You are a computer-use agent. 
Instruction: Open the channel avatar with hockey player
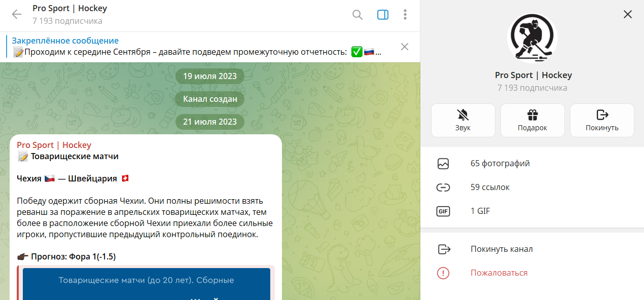[532, 37]
